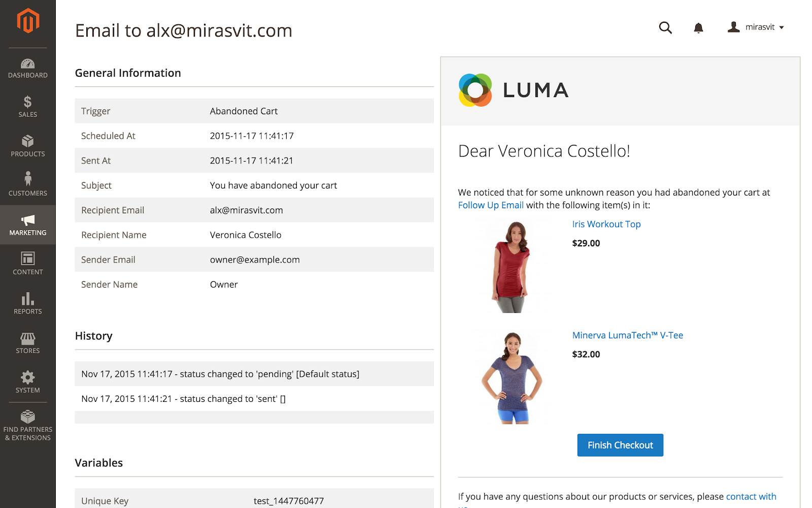This screenshot has height=508, width=812.
Task: Open the Minerva LumaTech V-Tee link
Action: point(628,335)
